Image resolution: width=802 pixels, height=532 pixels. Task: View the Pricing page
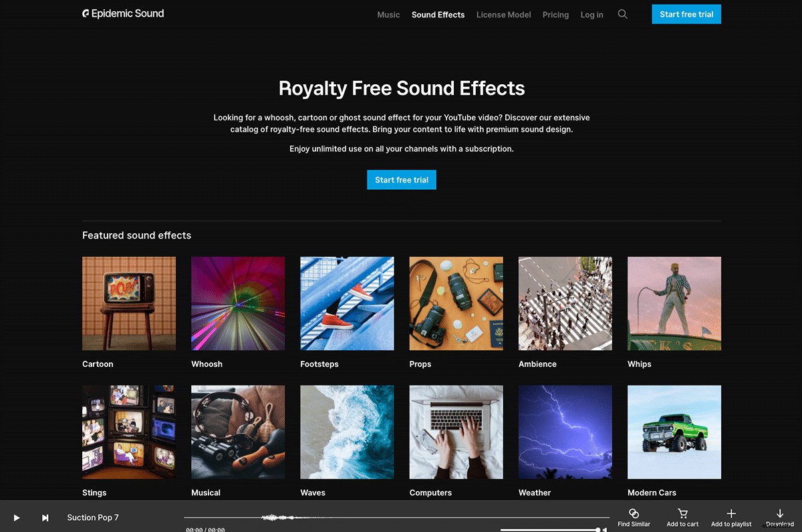(x=555, y=14)
